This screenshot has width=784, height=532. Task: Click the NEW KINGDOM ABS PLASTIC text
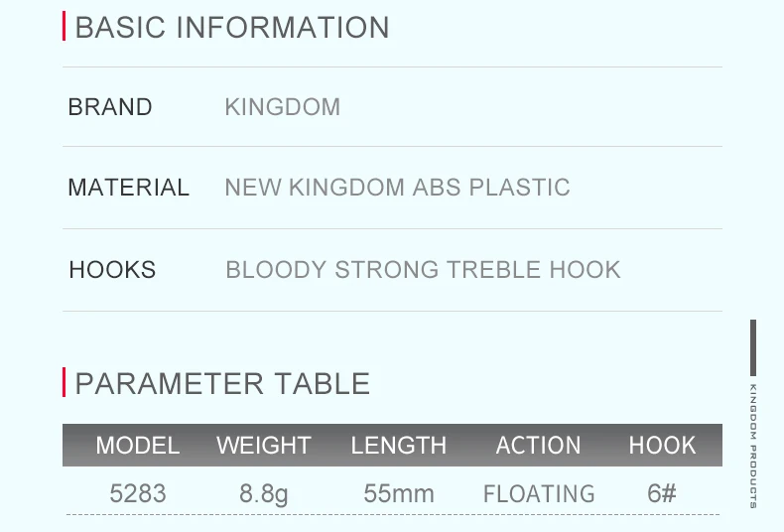click(x=397, y=188)
